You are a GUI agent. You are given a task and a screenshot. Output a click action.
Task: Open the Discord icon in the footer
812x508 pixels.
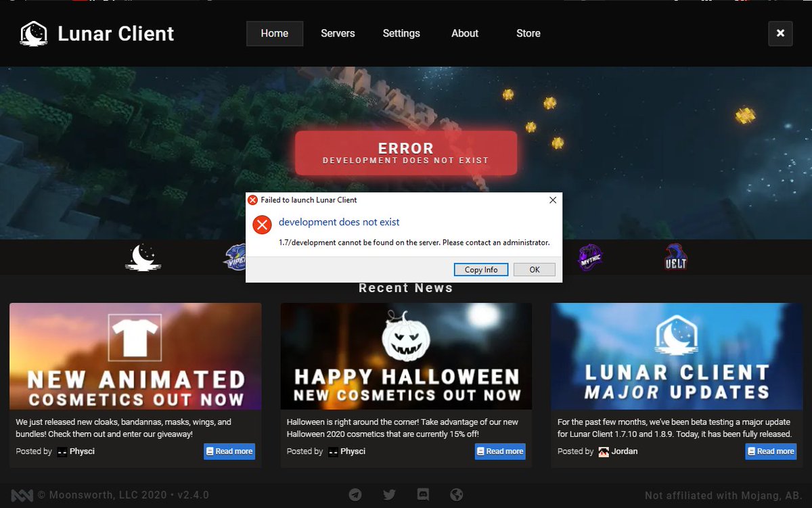[423, 494]
